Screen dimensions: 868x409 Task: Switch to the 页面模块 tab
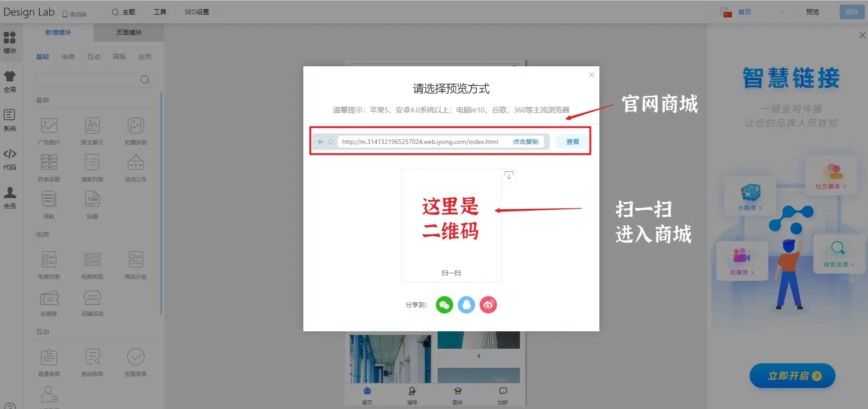click(129, 32)
